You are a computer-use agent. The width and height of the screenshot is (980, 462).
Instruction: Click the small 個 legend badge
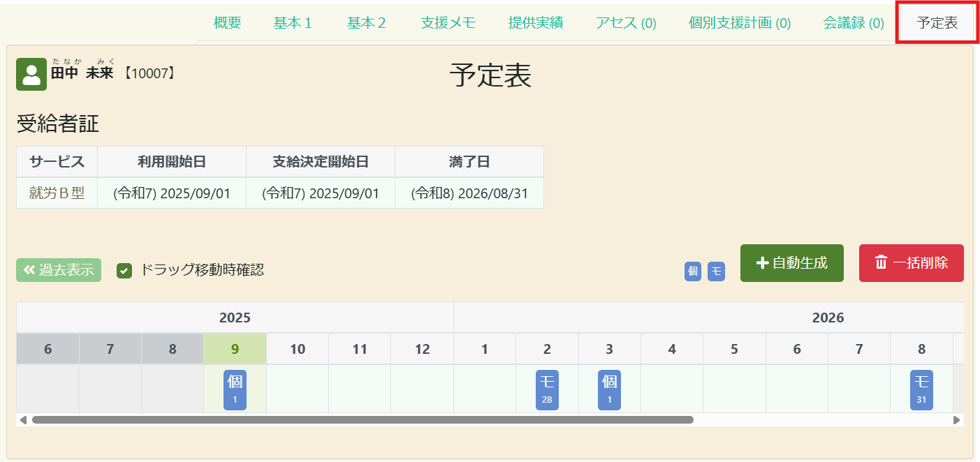click(x=692, y=271)
